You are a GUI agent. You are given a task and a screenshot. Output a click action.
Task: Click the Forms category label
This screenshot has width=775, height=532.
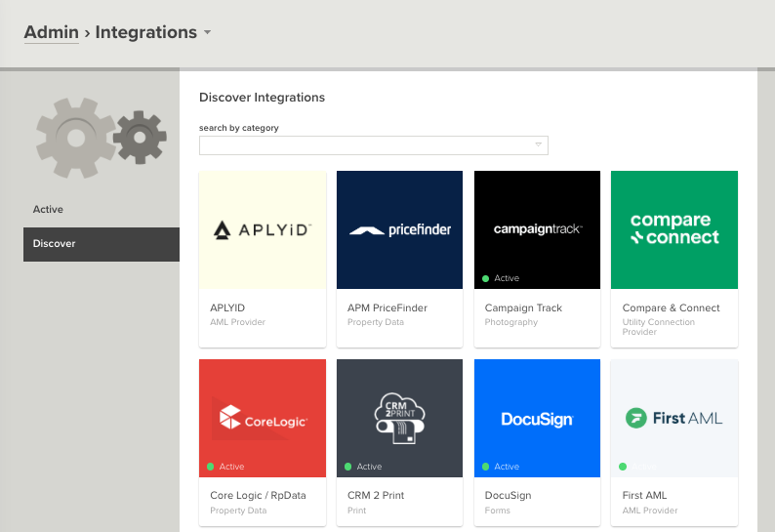pyautogui.click(x=497, y=511)
